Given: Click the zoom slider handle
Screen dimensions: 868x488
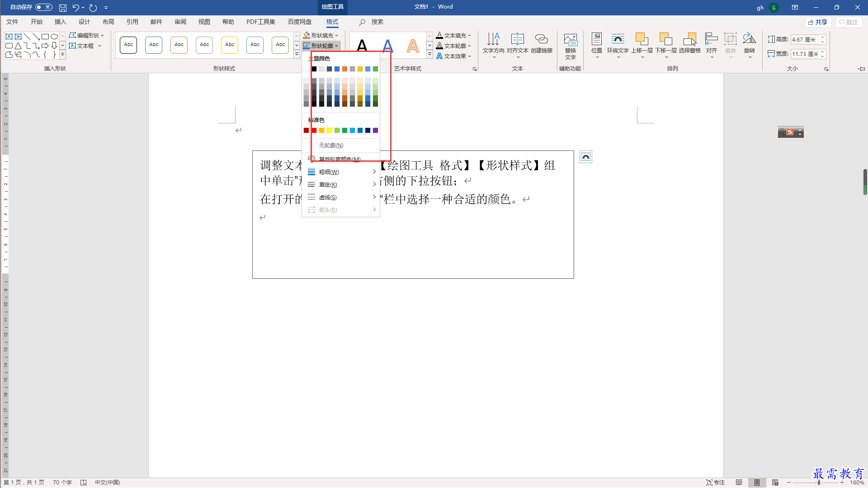Looking at the screenshot, I should click(819, 483).
